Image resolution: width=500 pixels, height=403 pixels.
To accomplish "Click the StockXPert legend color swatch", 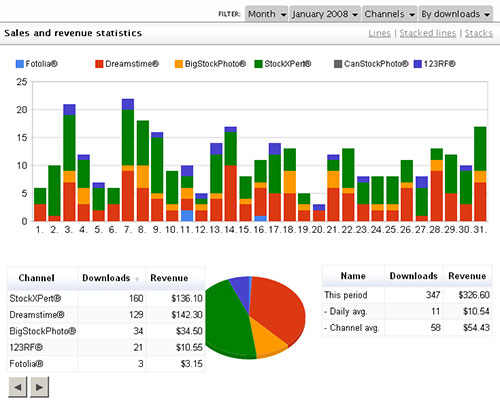I will click(258, 64).
